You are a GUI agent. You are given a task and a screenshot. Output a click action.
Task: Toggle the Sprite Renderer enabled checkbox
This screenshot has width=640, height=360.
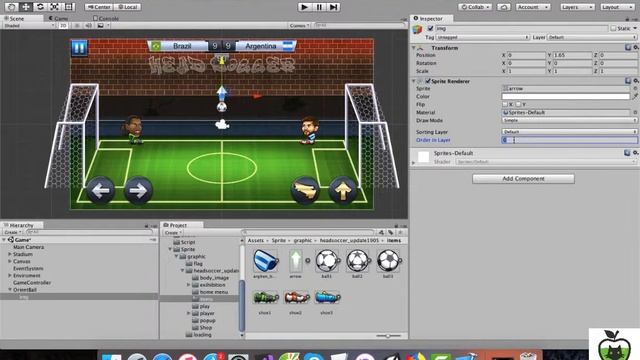(428, 81)
